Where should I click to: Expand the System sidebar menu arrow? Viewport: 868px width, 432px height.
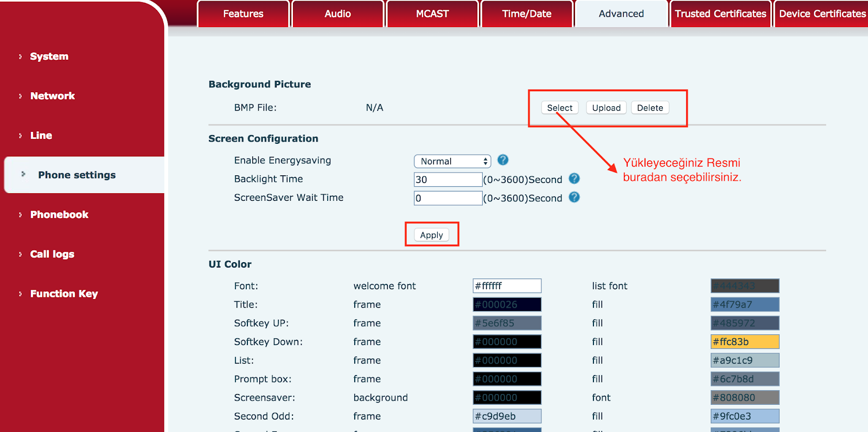(x=21, y=56)
